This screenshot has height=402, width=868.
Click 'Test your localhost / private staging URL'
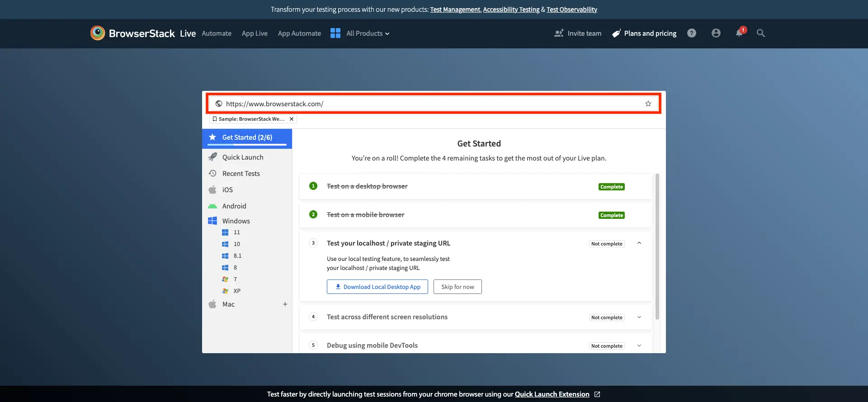point(388,243)
